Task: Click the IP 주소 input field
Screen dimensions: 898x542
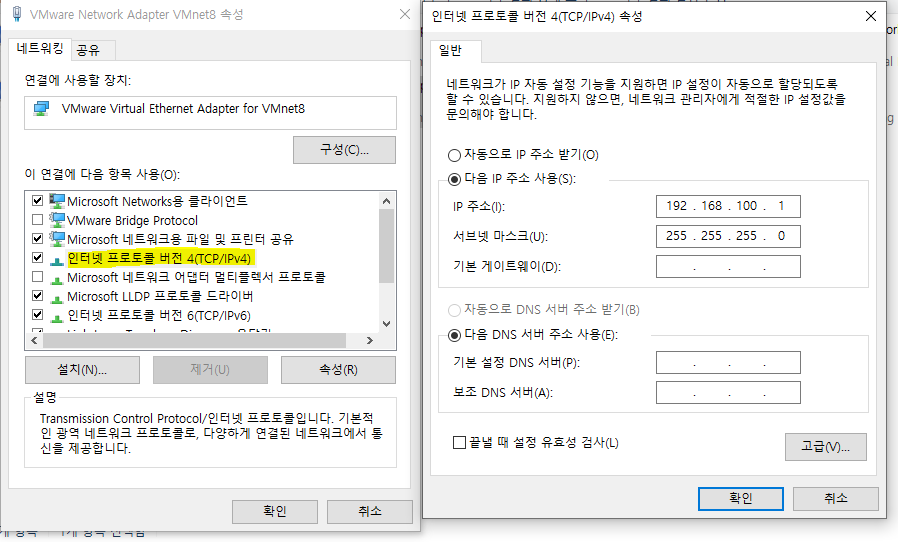Action: click(x=728, y=206)
